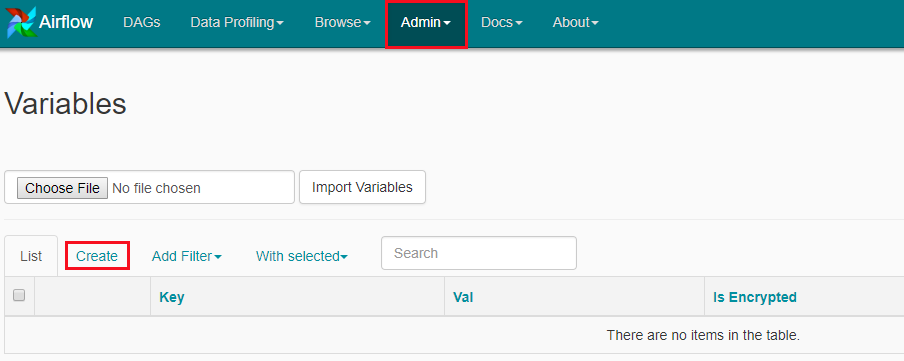Click the Airflow pinwheel logo
Screen dimensions: 904x361
tap(21, 22)
